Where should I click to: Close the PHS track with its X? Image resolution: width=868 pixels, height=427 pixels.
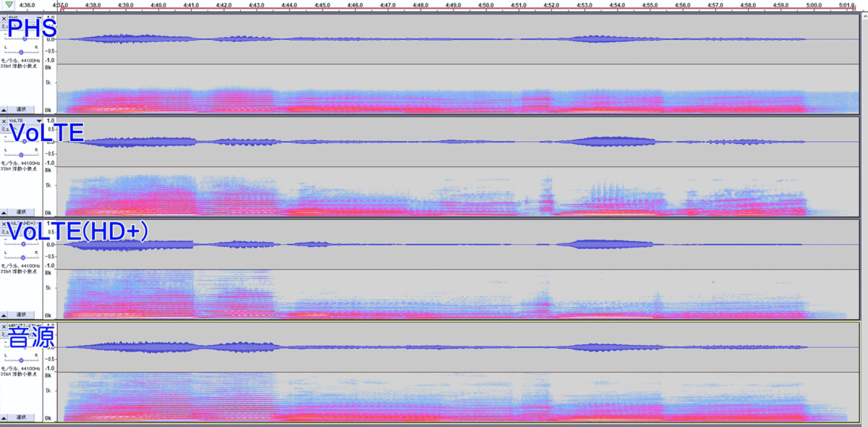click(x=4, y=17)
